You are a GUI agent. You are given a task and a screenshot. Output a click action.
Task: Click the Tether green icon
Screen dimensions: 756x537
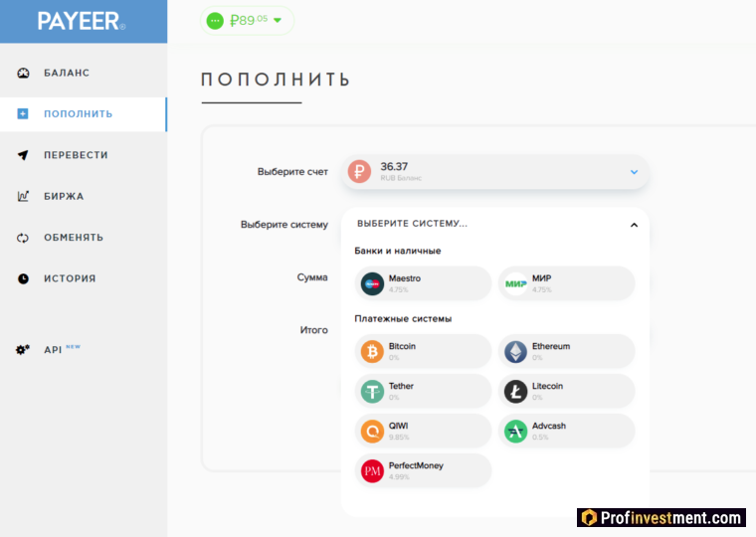(x=372, y=392)
